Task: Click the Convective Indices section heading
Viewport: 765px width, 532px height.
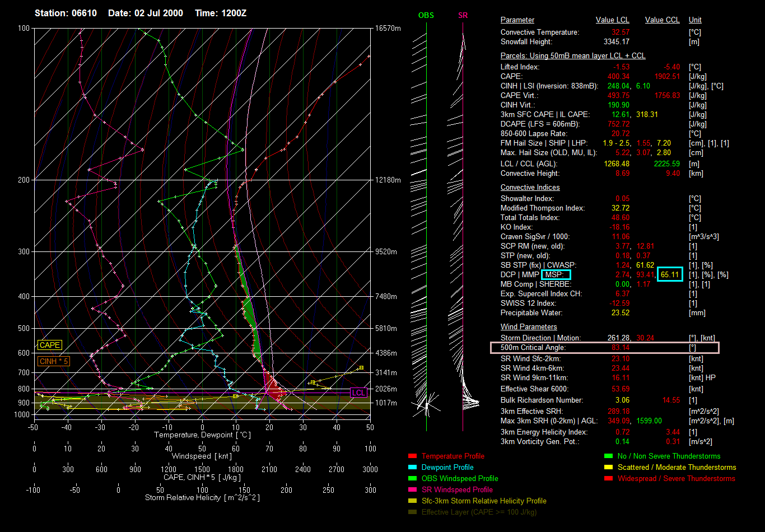Action: (x=530, y=188)
